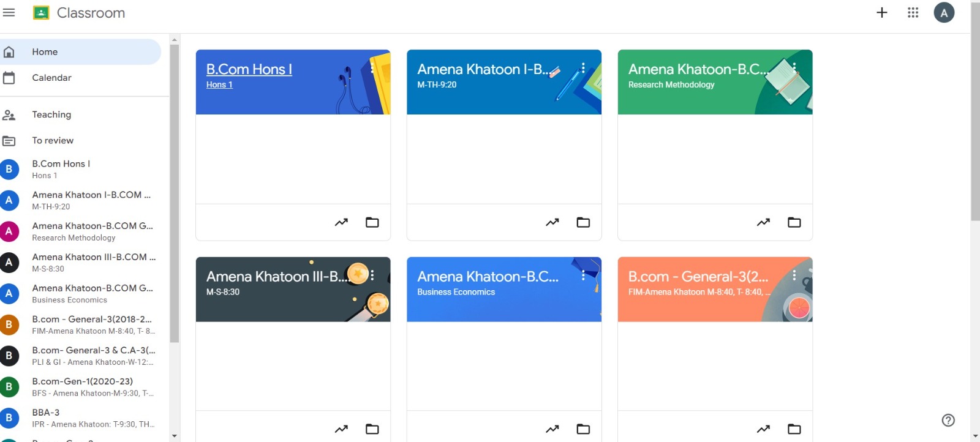
Task: Go to Calendar in the sidebar
Action: (x=51, y=78)
